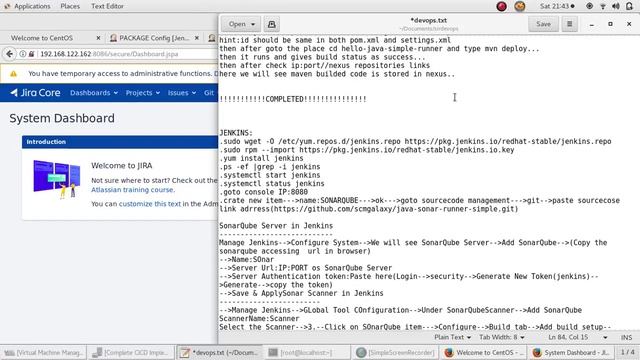Switch to System Dashboard taskbar window
Screen dimensions: 640x360
[571, 353]
